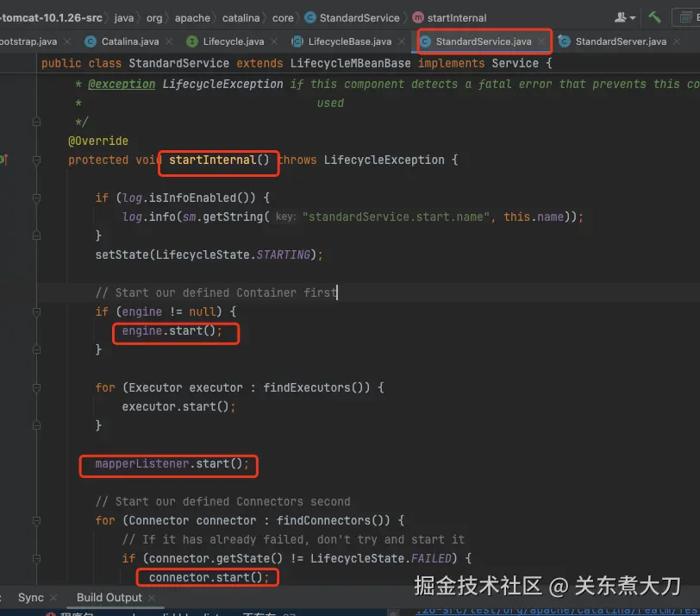Click the core breadcrumb segment
The image size is (700, 616).
click(283, 18)
